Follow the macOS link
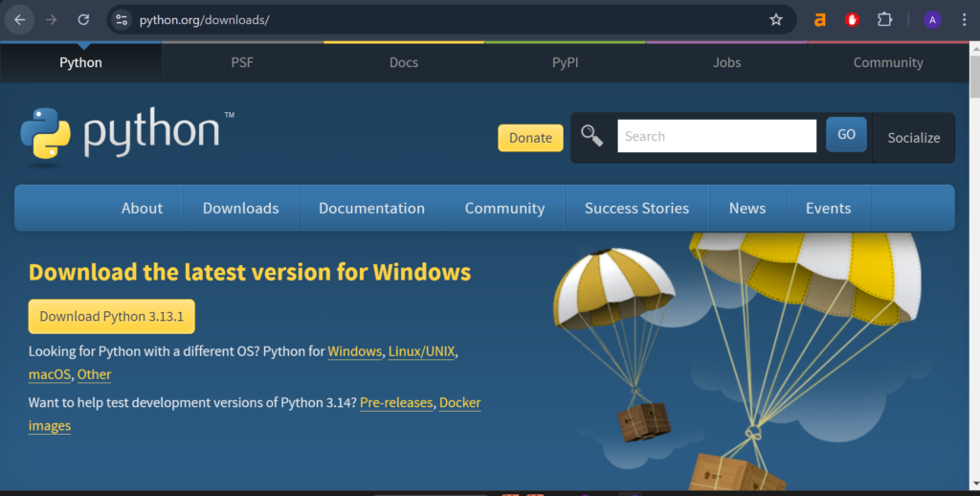This screenshot has height=496, width=980. point(50,374)
